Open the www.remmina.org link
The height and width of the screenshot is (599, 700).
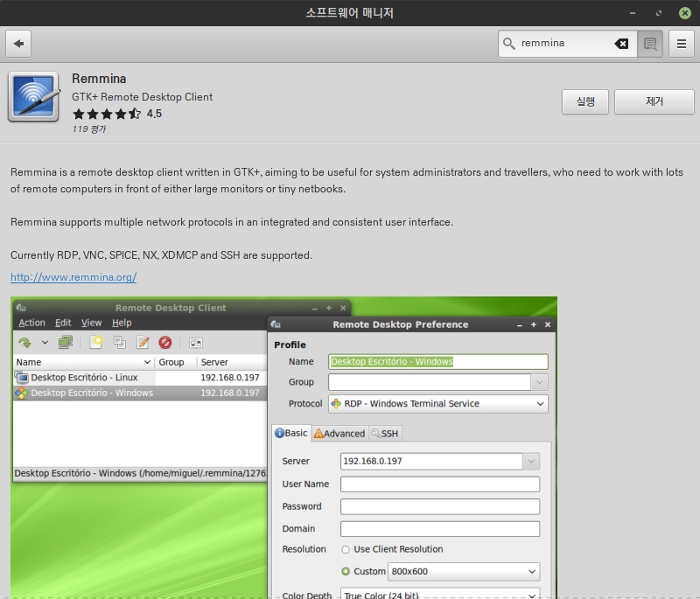(x=73, y=278)
